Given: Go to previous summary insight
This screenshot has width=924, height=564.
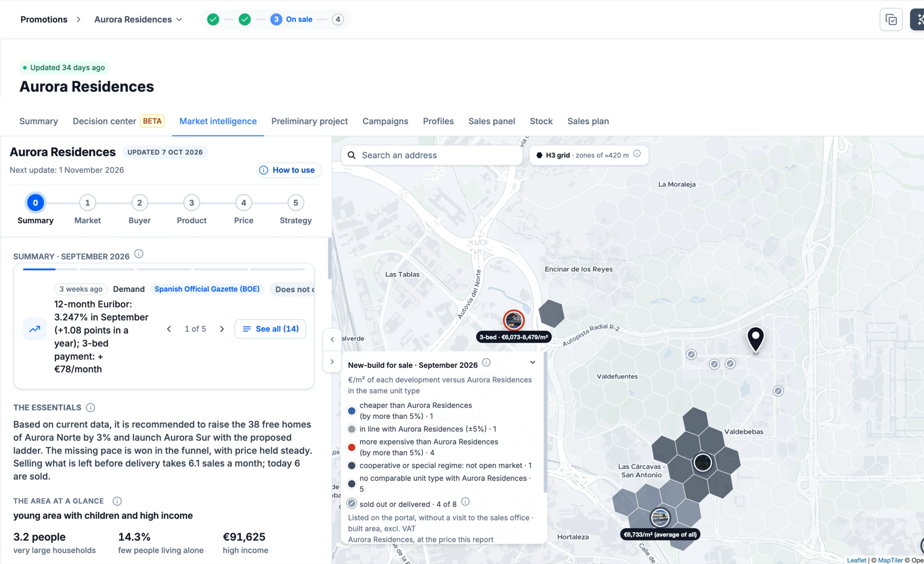Looking at the screenshot, I should [x=169, y=329].
